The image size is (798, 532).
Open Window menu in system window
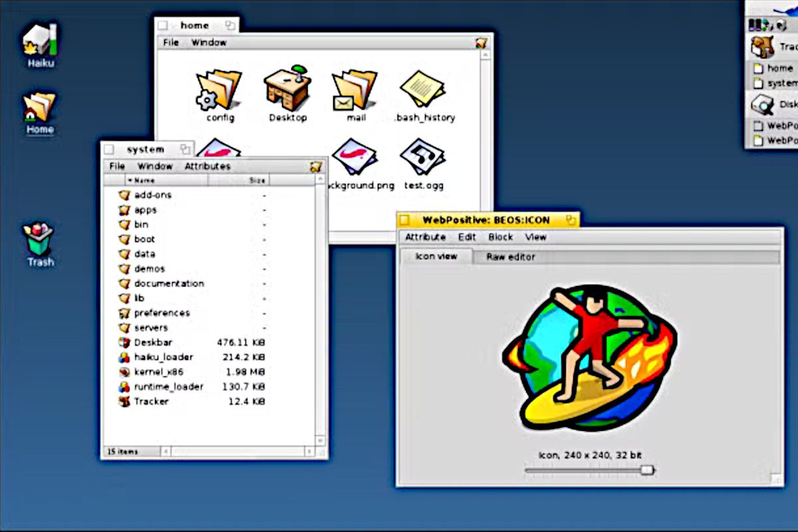click(155, 166)
